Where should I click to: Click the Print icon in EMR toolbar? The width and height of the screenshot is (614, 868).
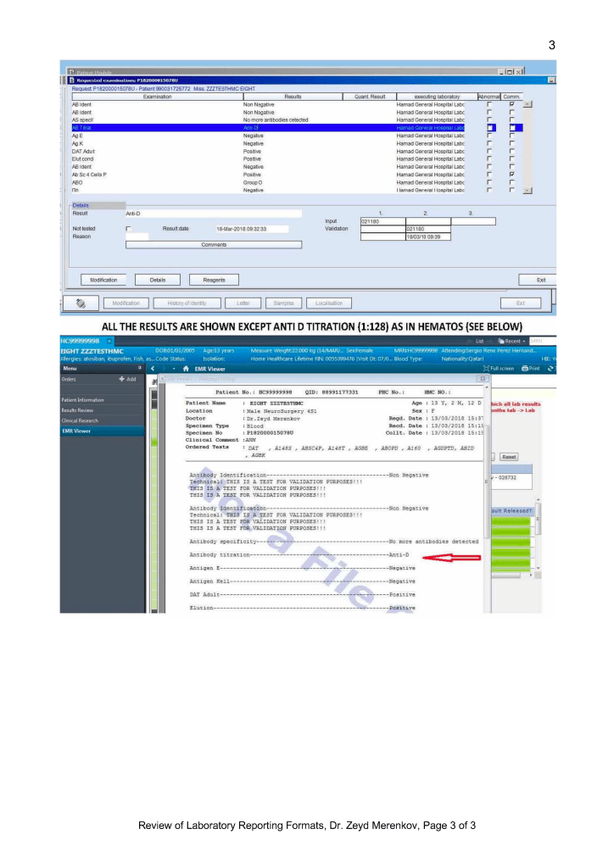[x=532, y=369]
